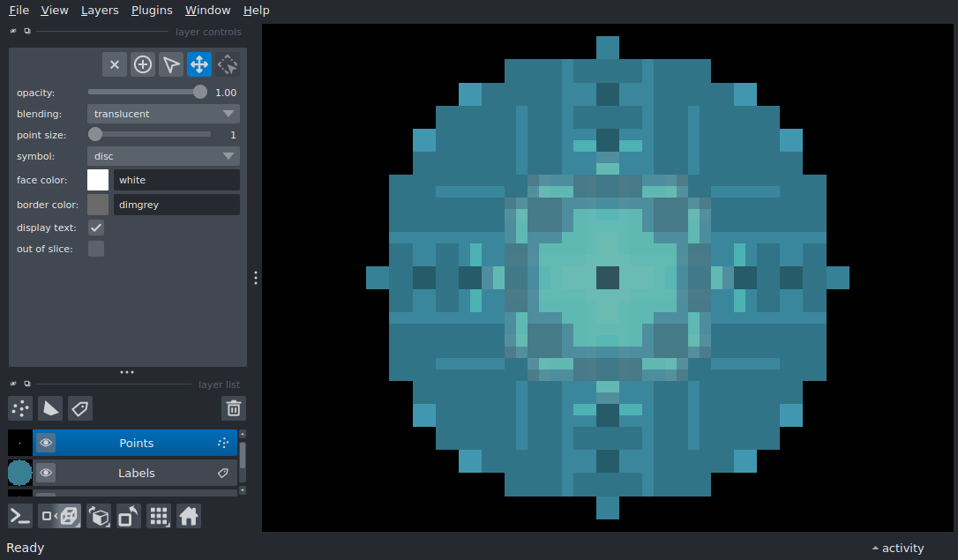Activate the transform layer tool
Image resolution: width=958 pixels, height=560 pixels.
click(228, 64)
